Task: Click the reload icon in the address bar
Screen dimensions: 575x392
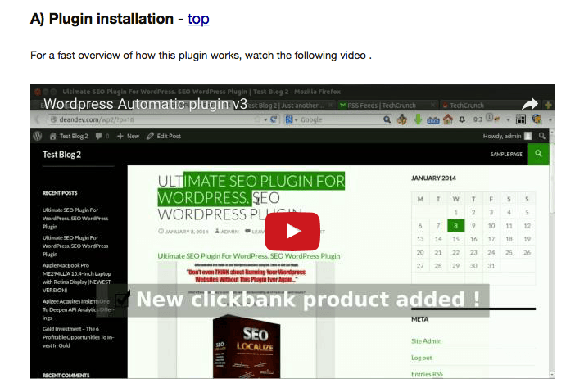Action: (x=274, y=119)
